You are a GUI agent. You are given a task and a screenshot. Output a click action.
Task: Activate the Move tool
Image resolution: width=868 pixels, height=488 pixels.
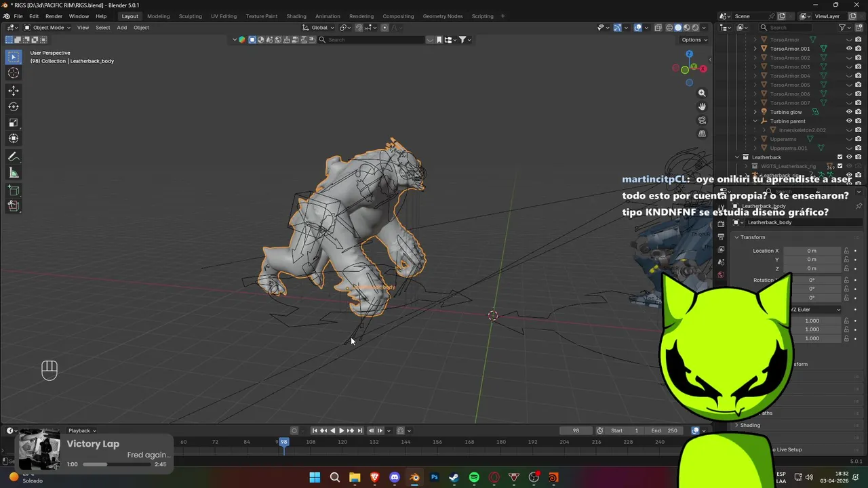pyautogui.click(x=14, y=90)
